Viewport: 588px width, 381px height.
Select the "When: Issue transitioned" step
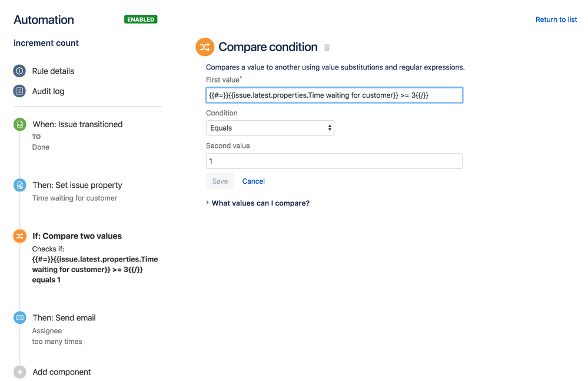(x=77, y=124)
